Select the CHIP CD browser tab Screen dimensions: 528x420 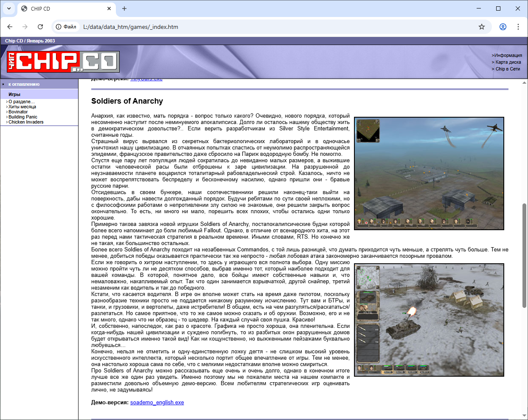(x=66, y=8)
